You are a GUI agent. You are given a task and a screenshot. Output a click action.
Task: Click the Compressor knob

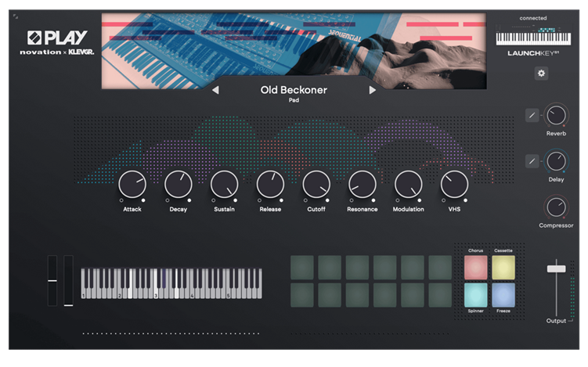[x=556, y=207]
